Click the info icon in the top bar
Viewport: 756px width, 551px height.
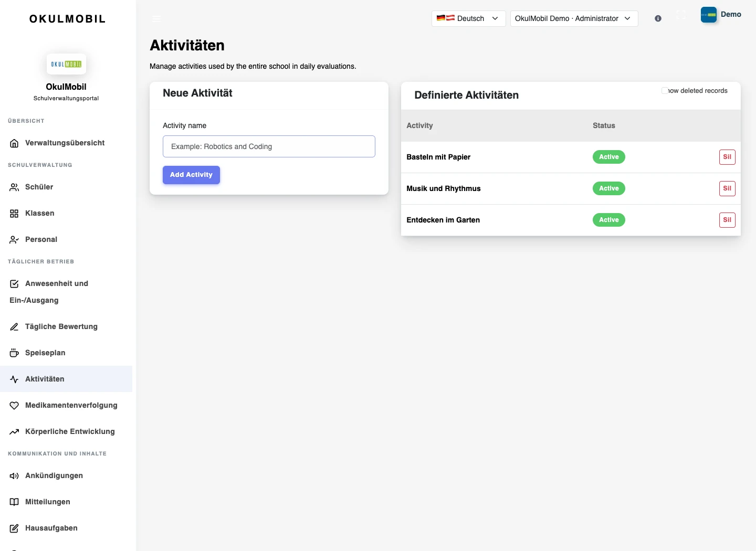click(658, 18)
